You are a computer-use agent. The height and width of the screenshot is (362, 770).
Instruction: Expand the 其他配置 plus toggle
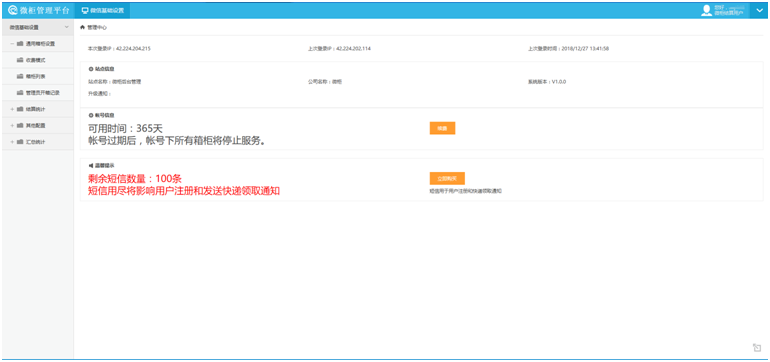[12, 125]
